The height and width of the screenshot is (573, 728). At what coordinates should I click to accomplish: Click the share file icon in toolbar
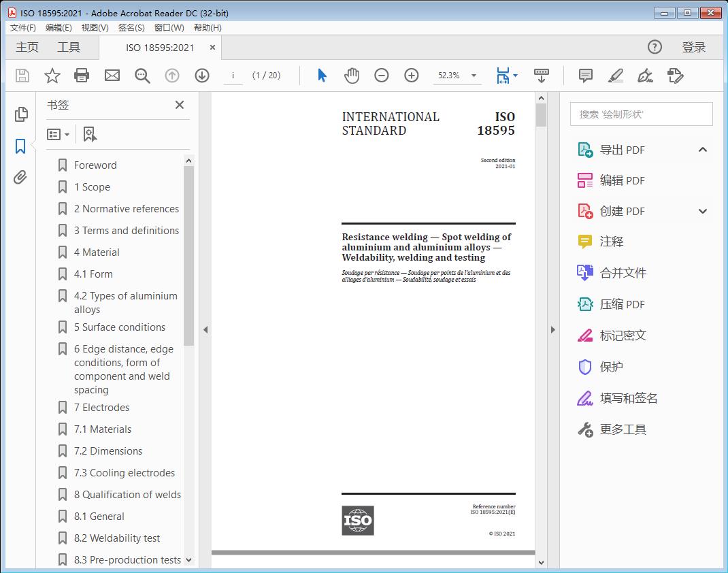[676, 76]
